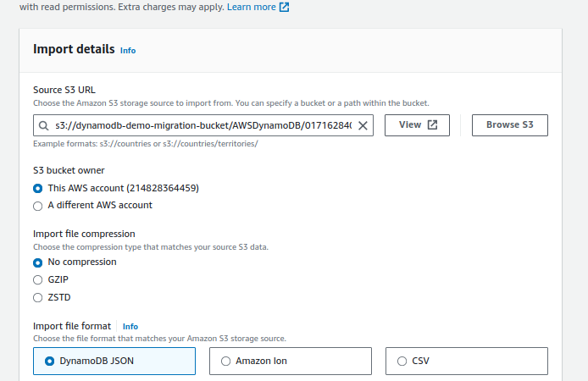588x381 pixels.
Task: Click the View button
Action: click(x=416, y=125)
